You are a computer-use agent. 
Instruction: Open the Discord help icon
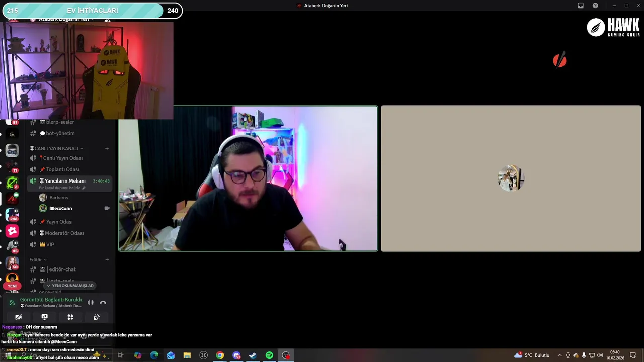(x=595, y=6)
